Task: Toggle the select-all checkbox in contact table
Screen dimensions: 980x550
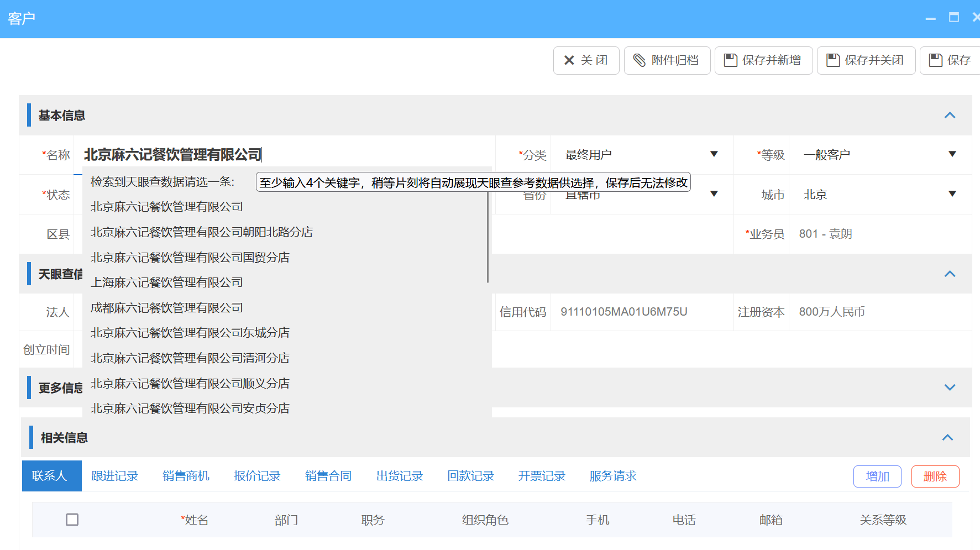Action: click(72, 520)
